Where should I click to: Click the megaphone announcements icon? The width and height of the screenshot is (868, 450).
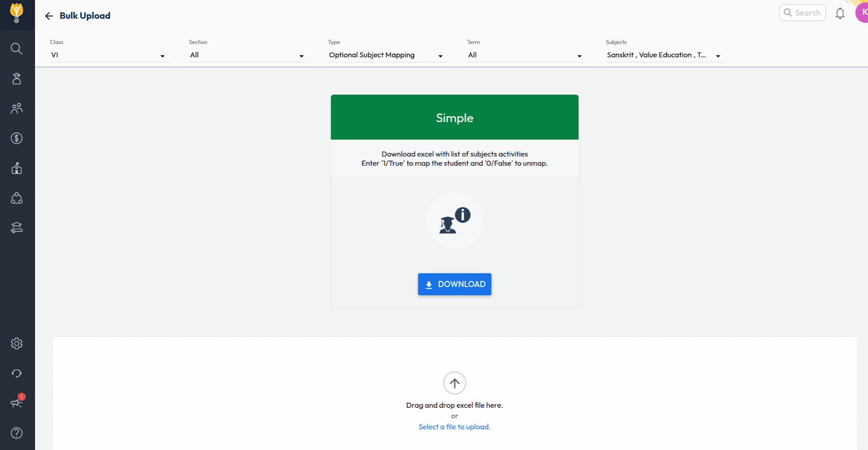tap(17, 402)
